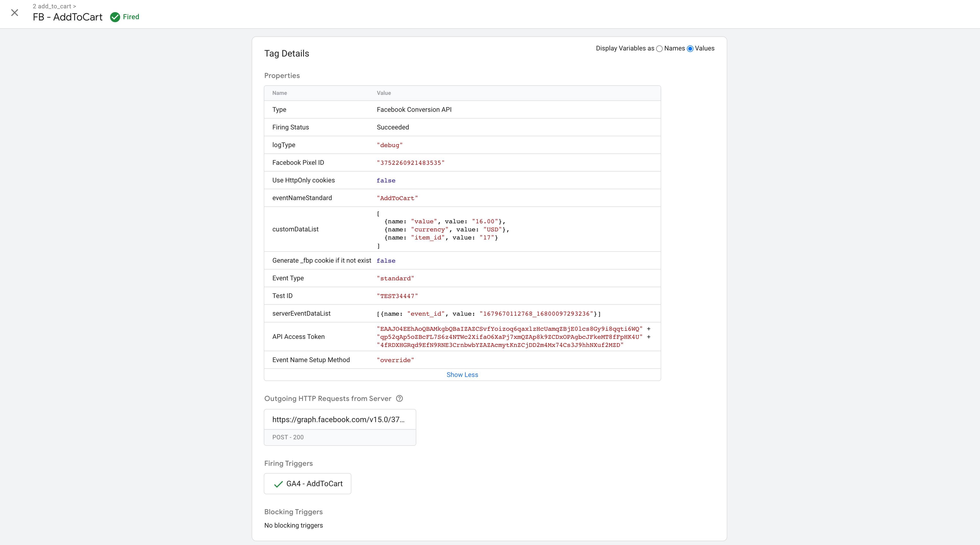
Task: Click the Test ID value TEST34447
Action: click(397, 296)
